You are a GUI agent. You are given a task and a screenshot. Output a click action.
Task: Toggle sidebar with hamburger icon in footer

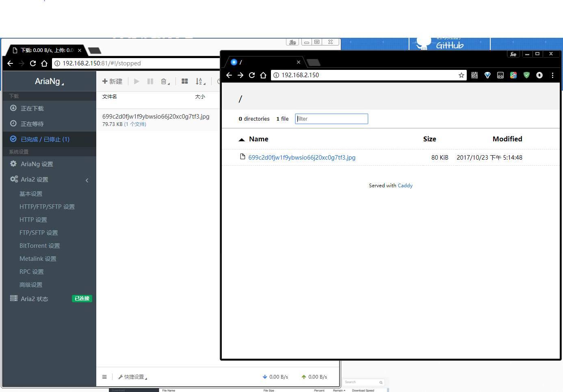tap(104, 377)
